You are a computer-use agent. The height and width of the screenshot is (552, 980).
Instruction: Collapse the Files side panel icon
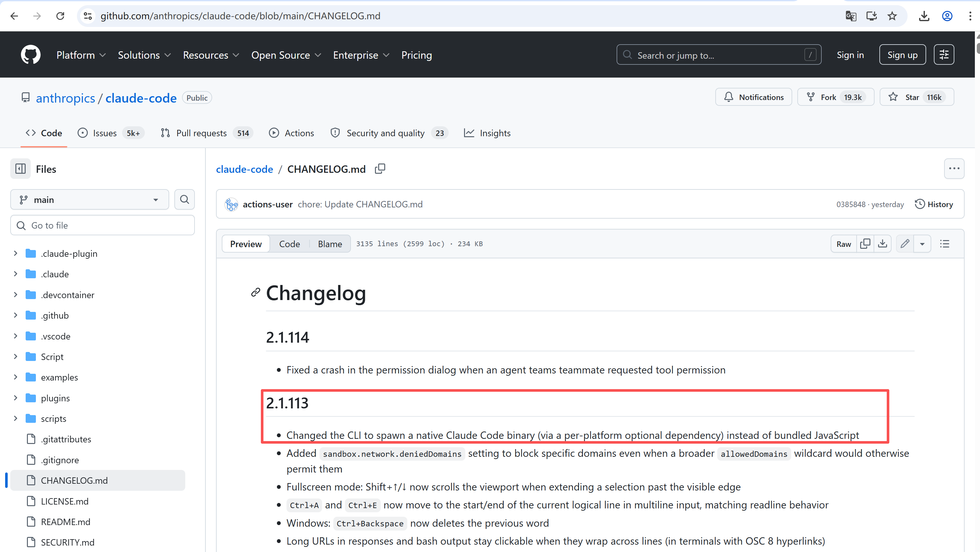coord(21,169)
